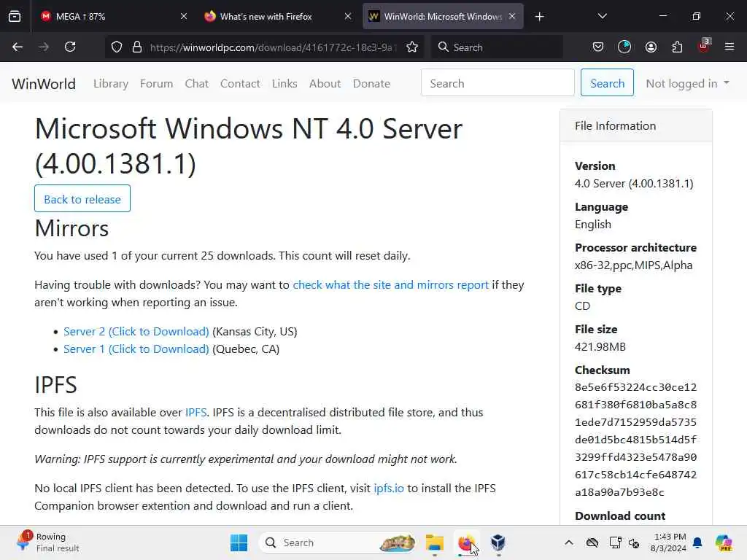Open check what the site and mirrors report link
Image resolution: width=747 pixels, height=560 pixels.
pos(391,285)
